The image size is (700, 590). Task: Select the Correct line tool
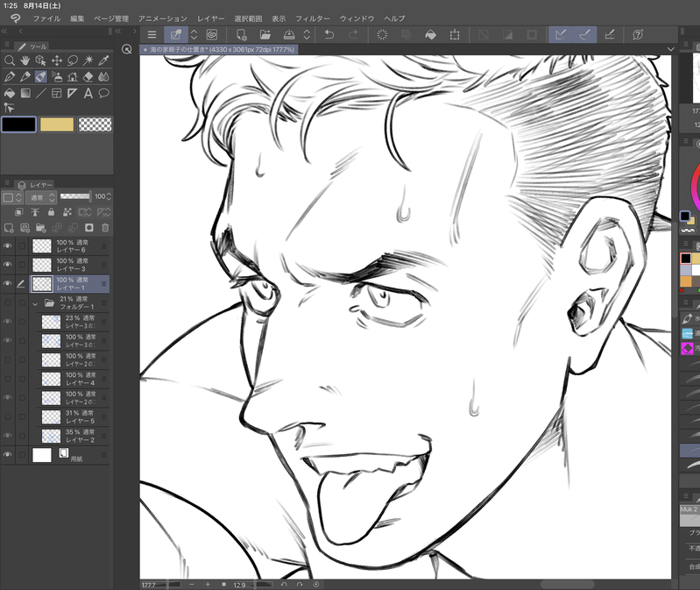(x=9, y=108)
